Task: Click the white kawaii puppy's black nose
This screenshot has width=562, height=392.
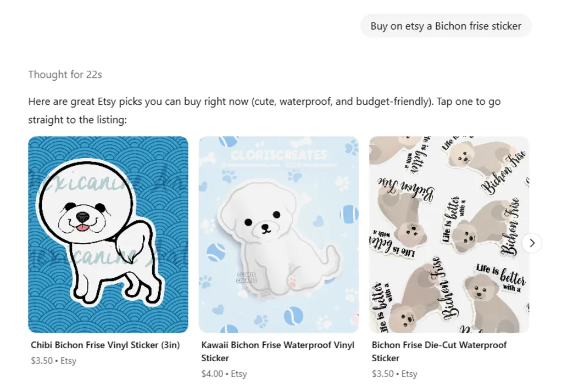Action: (265, 227)
